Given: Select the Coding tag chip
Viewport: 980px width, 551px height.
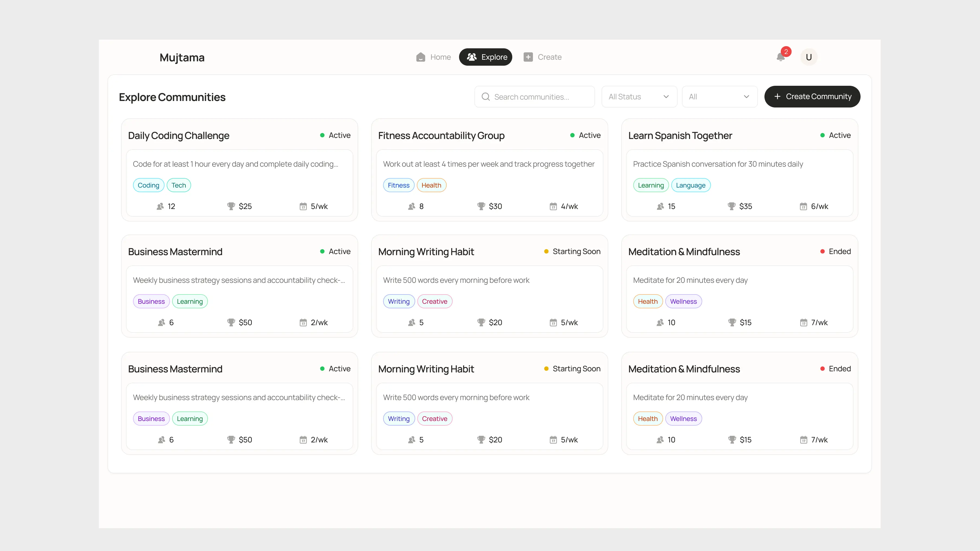Looking at the screenshot, I should click(148, 185).
